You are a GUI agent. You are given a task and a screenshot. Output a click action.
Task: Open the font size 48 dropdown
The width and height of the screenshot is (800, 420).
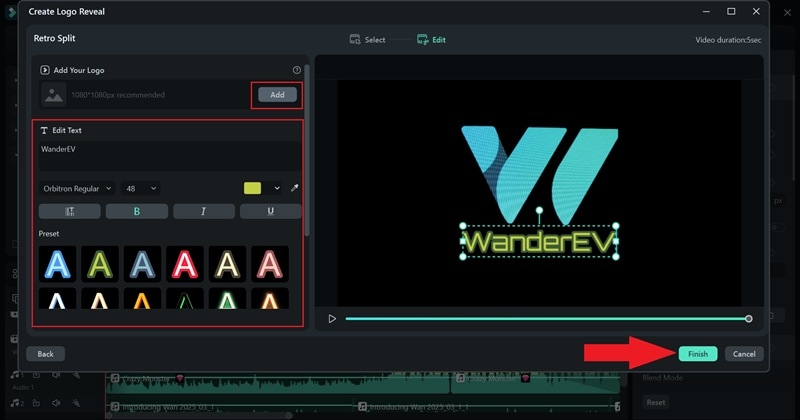click(x=140, y=188)
